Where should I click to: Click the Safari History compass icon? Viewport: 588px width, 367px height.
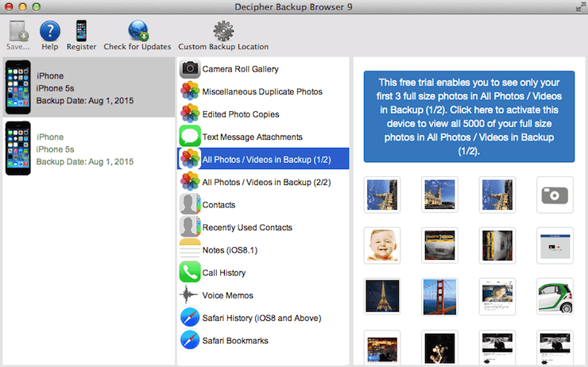tap(190, 318)
